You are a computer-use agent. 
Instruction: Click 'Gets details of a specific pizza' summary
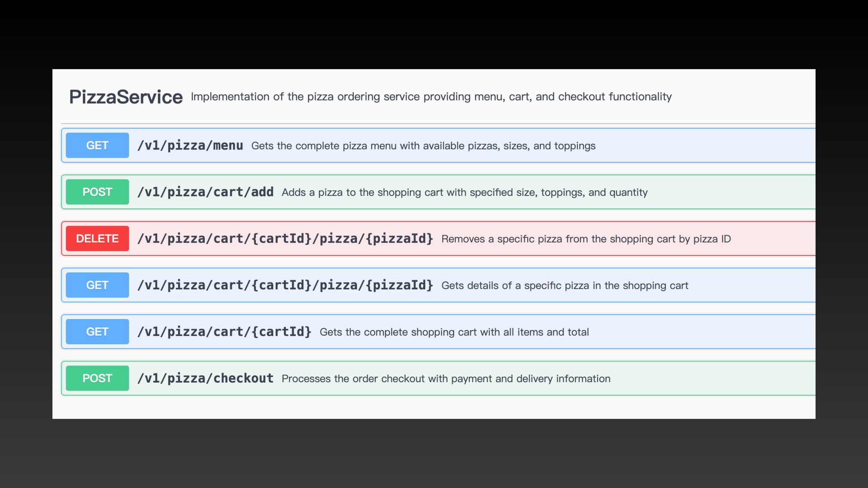565,286
